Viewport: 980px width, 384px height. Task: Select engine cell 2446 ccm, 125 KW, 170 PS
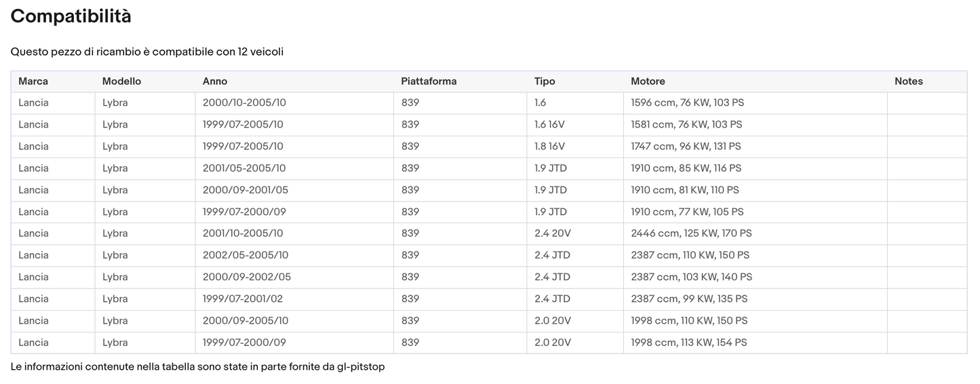(691, 233)
